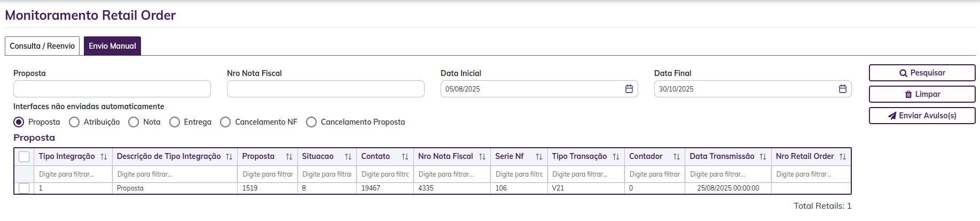Tick the checkbox for proposal row 1519
Screen dimensions: 980x221
[24, 188]
